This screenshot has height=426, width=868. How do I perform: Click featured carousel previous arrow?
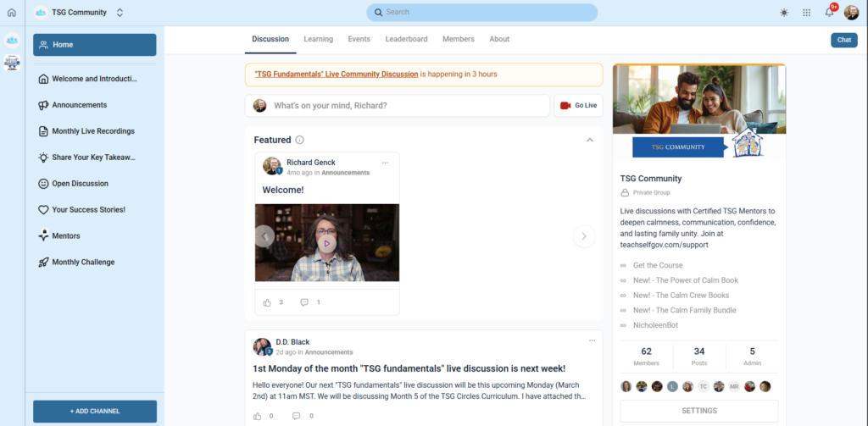click(264, 236)
